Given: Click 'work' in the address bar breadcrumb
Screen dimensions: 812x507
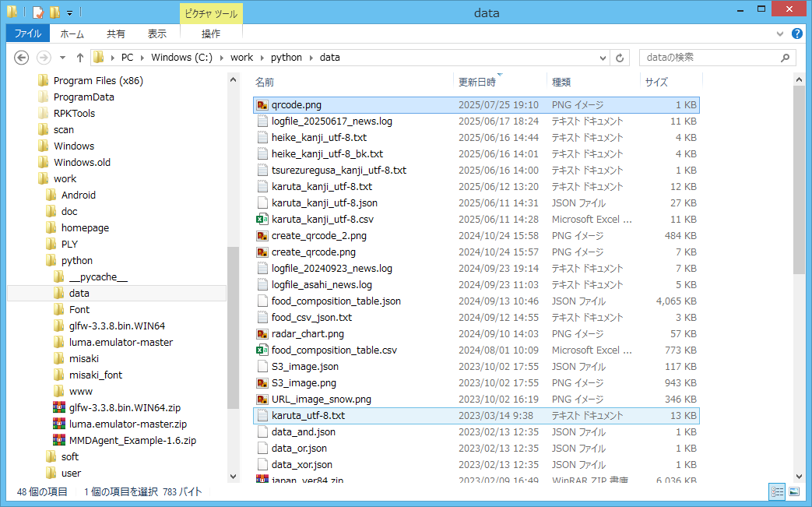Looking at the screenshot, I should [x=241, y=58].
